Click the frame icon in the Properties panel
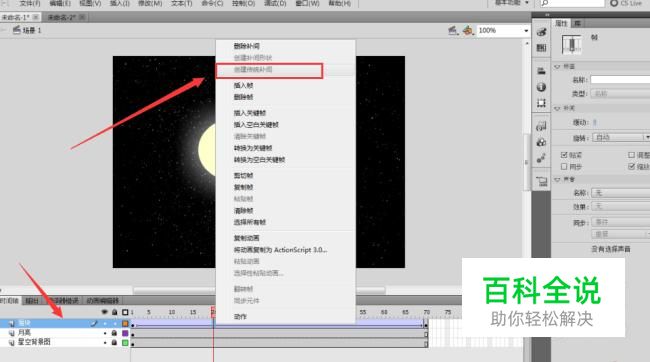Viewport: 650px width, 362px height. point(572,45)
